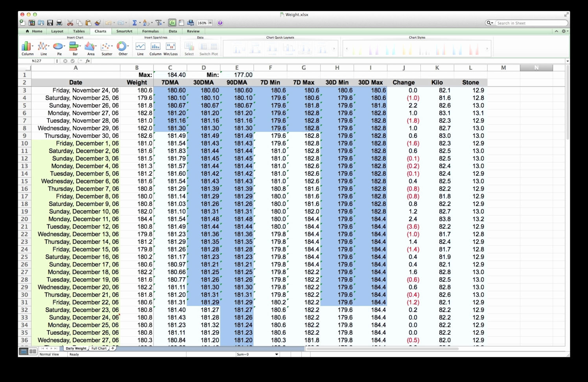Insert a Line sparkline
The height and width of the screenshot is (382, 588).
click(140, 46)
